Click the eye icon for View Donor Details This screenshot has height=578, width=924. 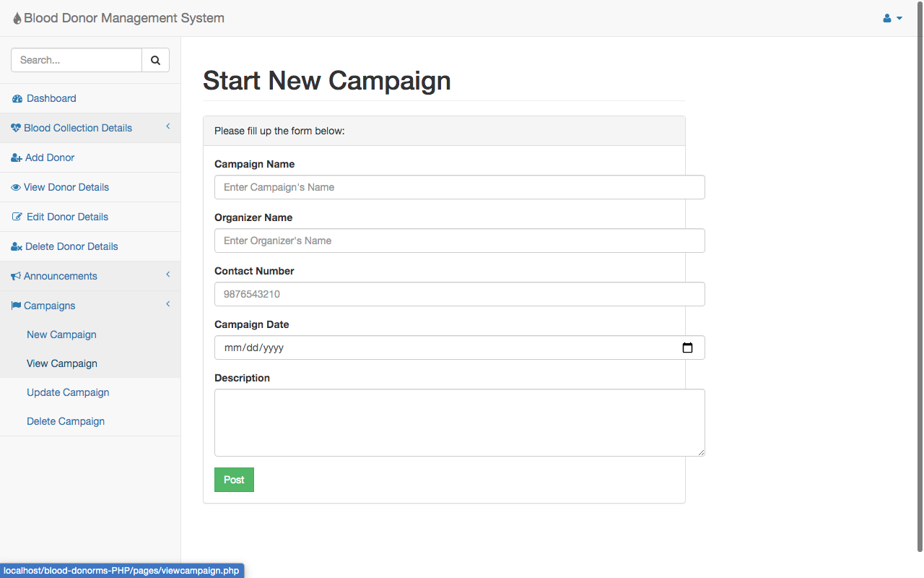coord(16,187)
